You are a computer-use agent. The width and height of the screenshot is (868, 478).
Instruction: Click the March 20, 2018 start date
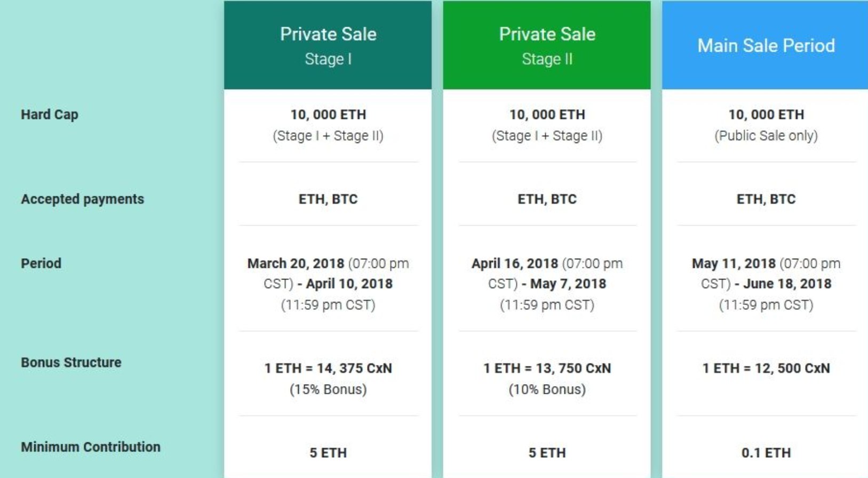[x=296, y=264]
